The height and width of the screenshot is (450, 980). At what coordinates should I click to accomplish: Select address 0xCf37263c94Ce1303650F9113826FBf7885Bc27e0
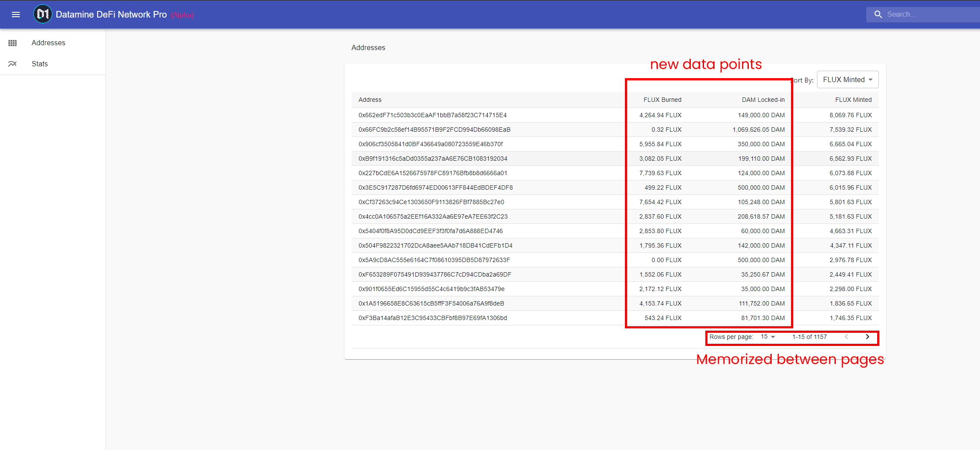[431, 202]
